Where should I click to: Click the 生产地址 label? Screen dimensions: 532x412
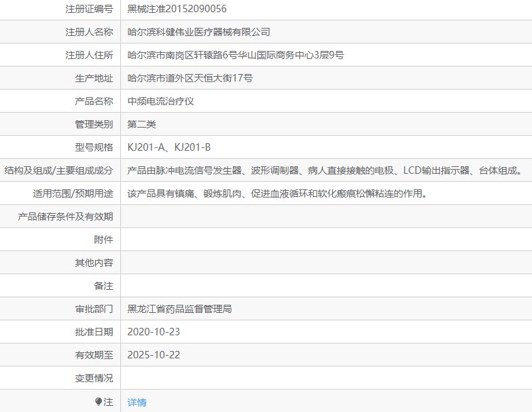click(x=94, y=78)
